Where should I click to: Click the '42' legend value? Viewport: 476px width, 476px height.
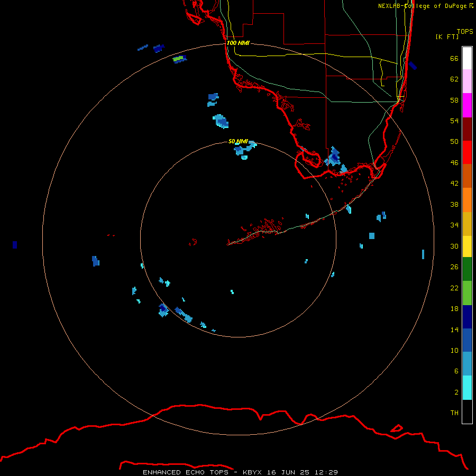[454, 184]
